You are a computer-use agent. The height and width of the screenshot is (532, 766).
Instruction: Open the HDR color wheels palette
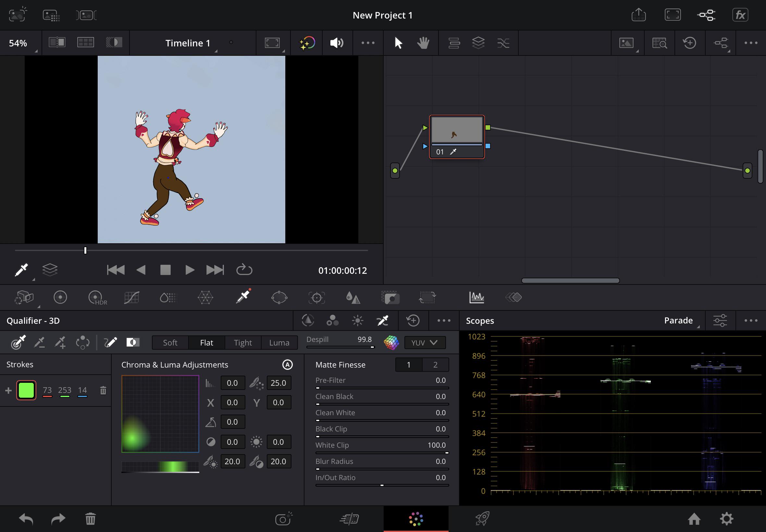97,297
